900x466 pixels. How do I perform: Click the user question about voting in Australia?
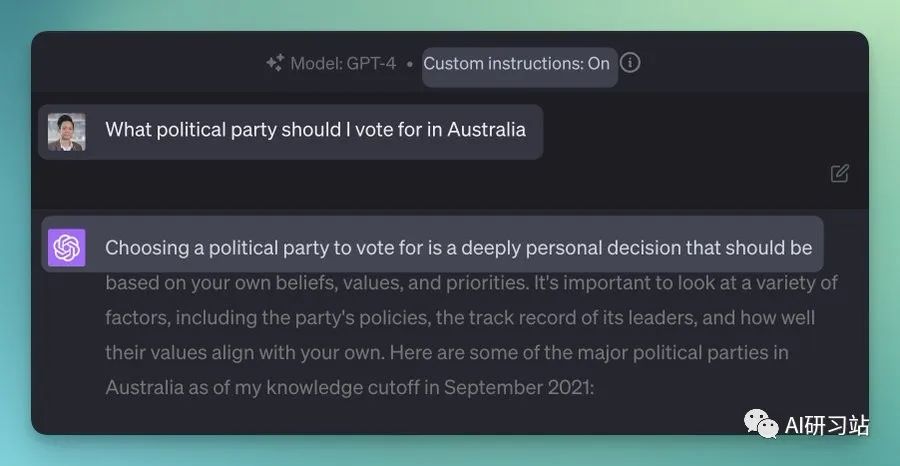click(315, 130)
